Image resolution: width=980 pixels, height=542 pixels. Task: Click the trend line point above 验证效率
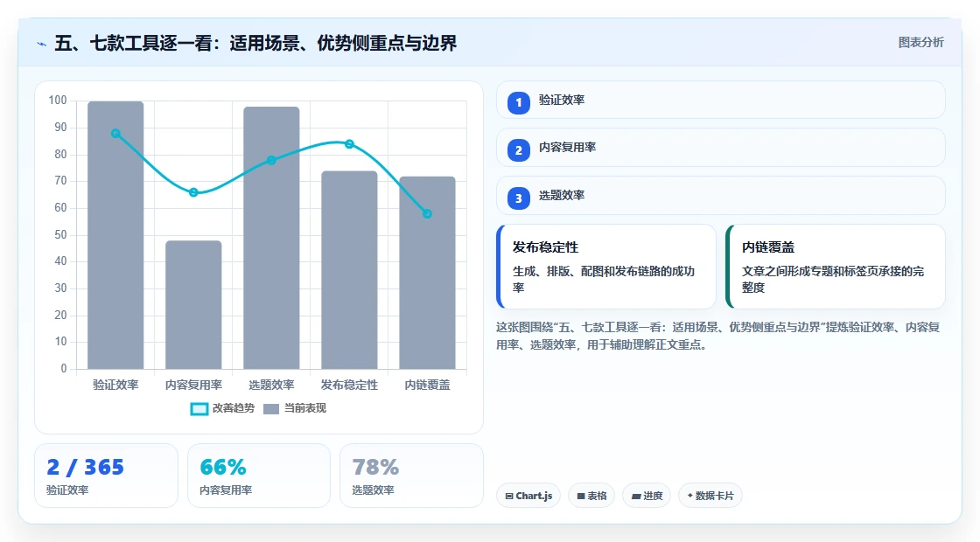(x=115, y=134)
